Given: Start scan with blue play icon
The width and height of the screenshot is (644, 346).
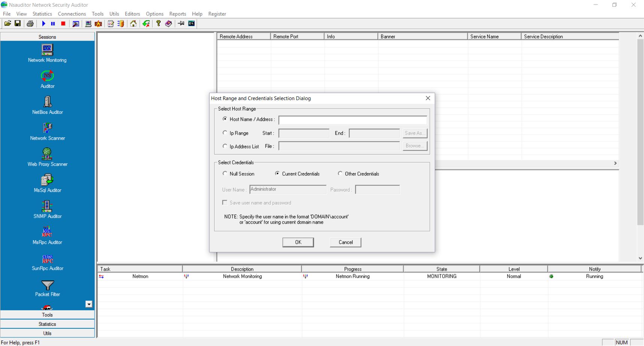Looking at the screenshot, I should (43, 24).
